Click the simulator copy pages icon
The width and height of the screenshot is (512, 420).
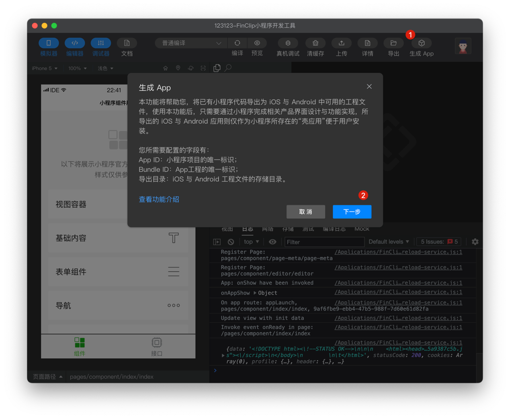tap(217, 68)
